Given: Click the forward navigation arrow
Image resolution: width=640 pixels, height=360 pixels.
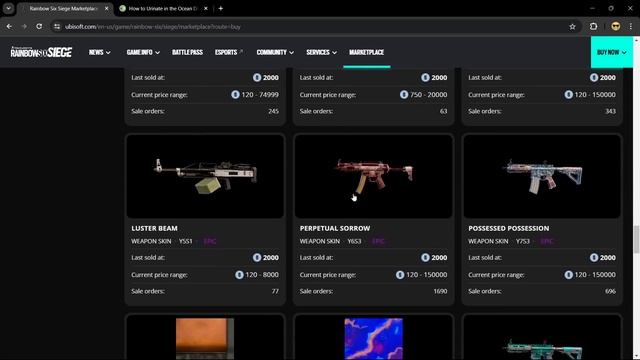Looking at the screenshot, I should click(x=24, y=27).
